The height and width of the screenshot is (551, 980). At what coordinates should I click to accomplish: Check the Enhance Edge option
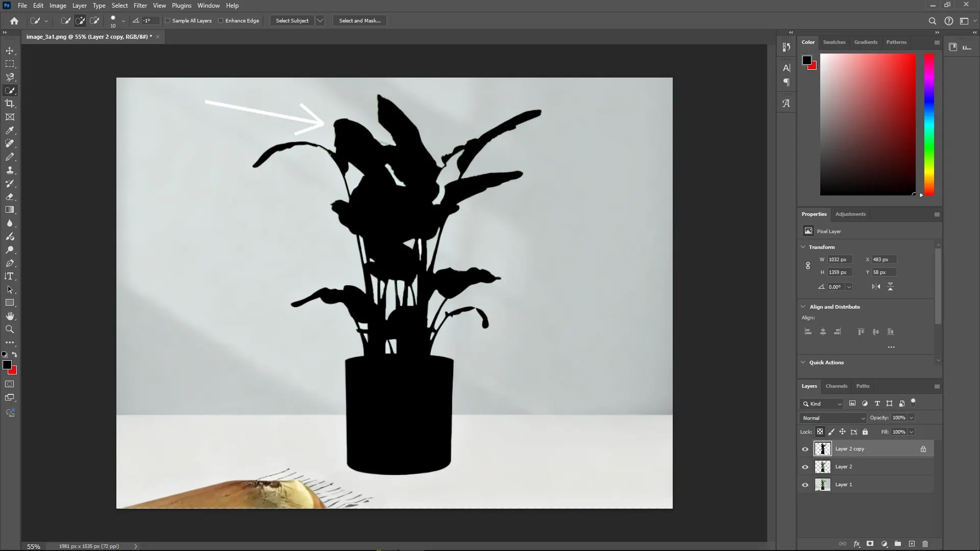[220, 20]
